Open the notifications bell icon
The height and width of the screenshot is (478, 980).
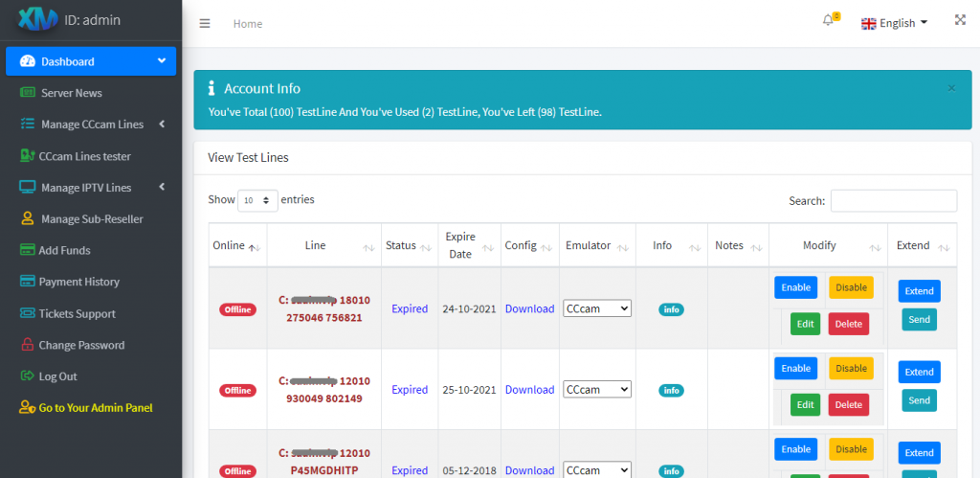[828, 20]
